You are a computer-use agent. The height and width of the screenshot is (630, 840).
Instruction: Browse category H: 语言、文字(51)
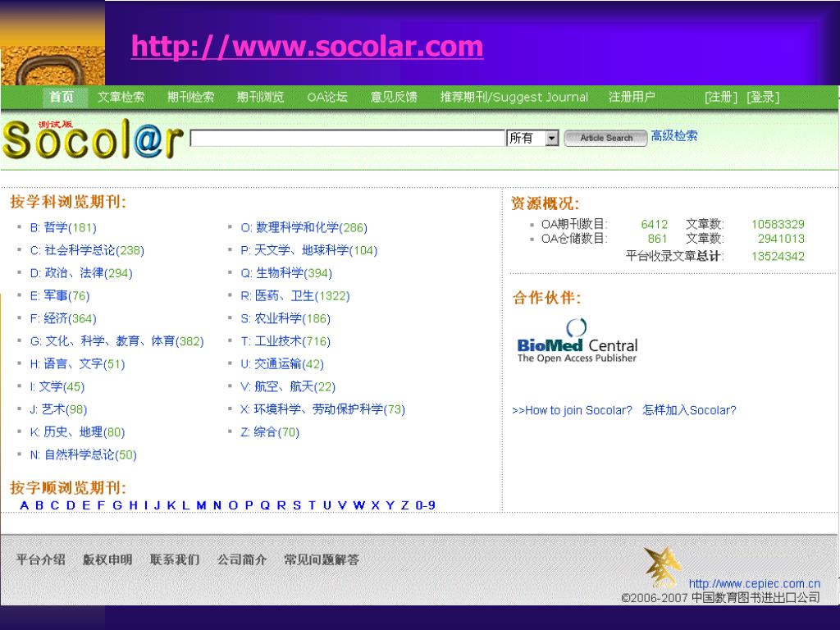[x=77, y=364]
